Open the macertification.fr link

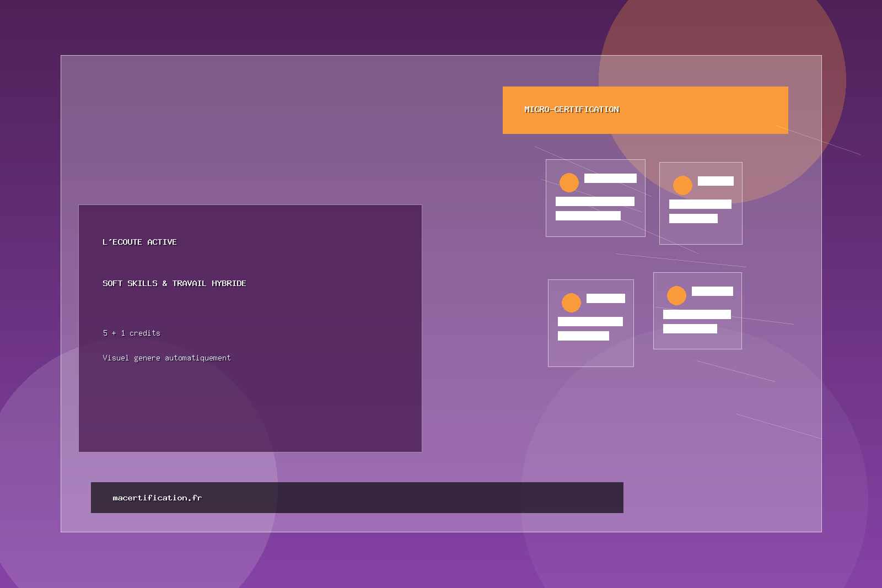tap(157, 498)
